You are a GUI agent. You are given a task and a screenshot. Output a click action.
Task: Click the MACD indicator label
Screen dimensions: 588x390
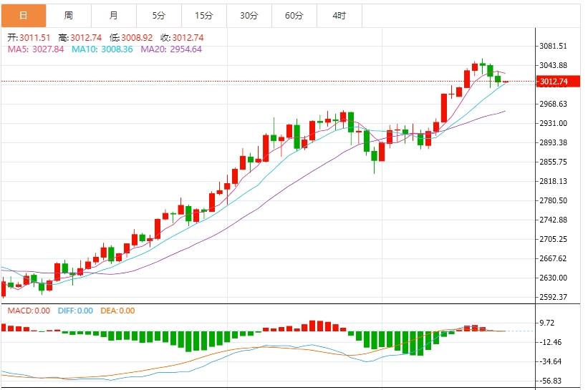tap(29, 311)
